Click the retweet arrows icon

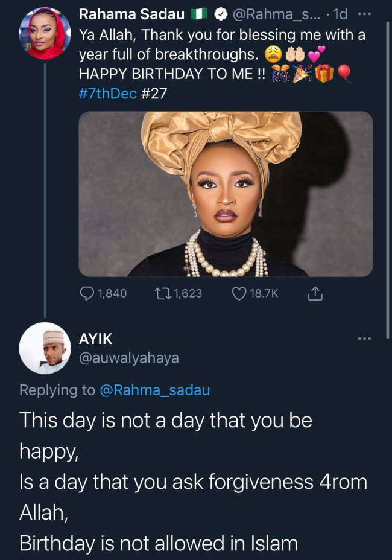[162, 293]
